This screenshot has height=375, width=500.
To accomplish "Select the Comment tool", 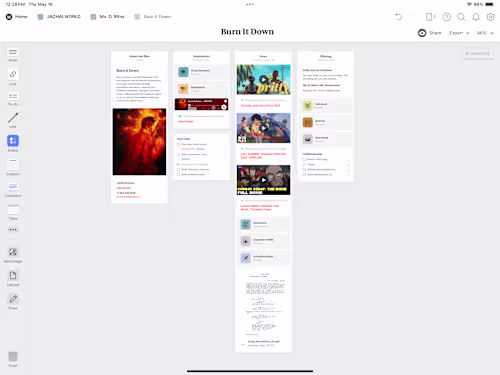I will point(13,189).
